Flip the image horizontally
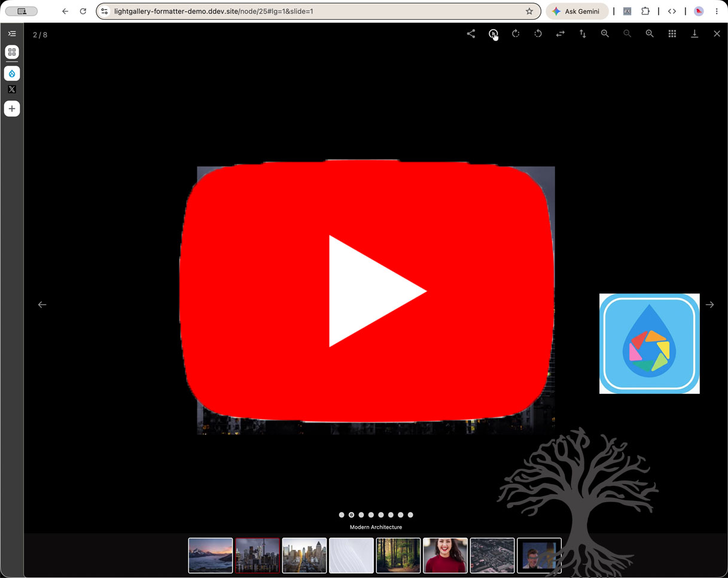The image size is (728, 578). [x=561, y=34]
